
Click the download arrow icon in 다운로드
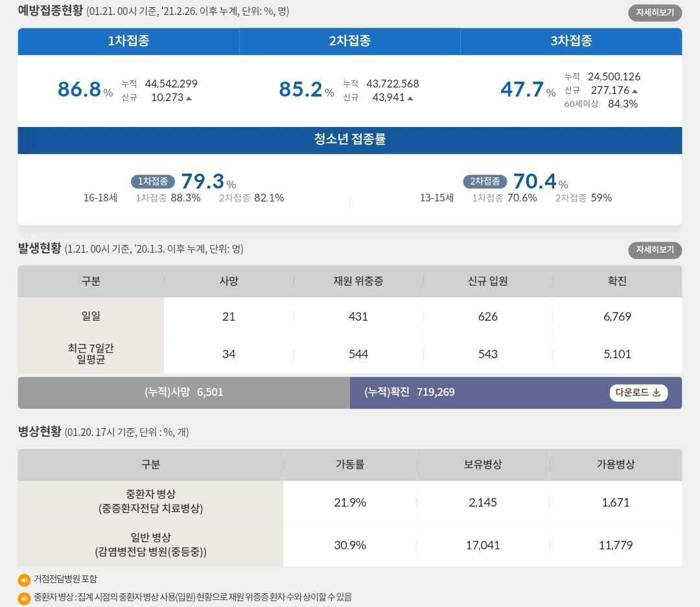click(656, 393)
